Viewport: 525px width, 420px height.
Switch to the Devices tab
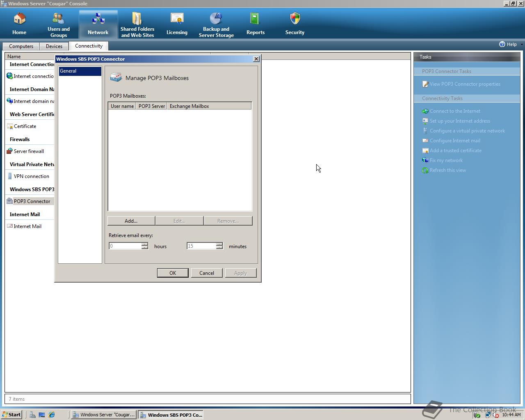[x=54, y=46]
